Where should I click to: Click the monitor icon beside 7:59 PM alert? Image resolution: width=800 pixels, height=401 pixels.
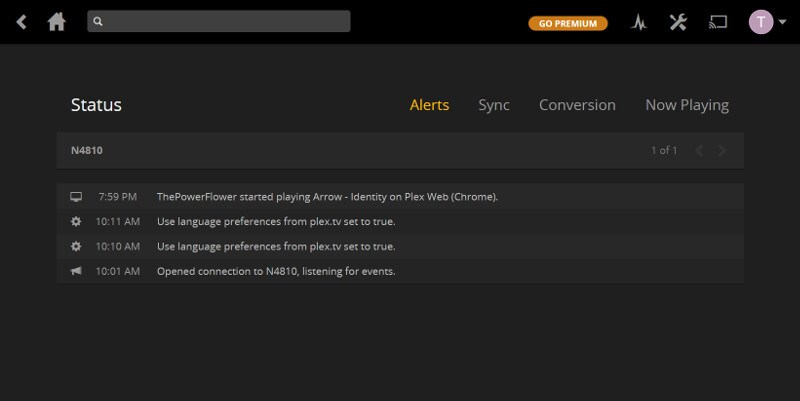tap(76, 196)
